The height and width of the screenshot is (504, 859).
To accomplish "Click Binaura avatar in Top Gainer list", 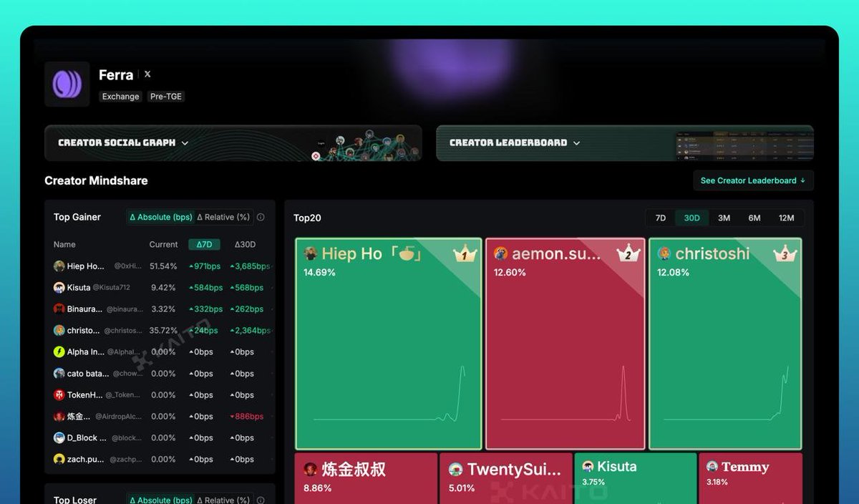I will click(59, 309).
